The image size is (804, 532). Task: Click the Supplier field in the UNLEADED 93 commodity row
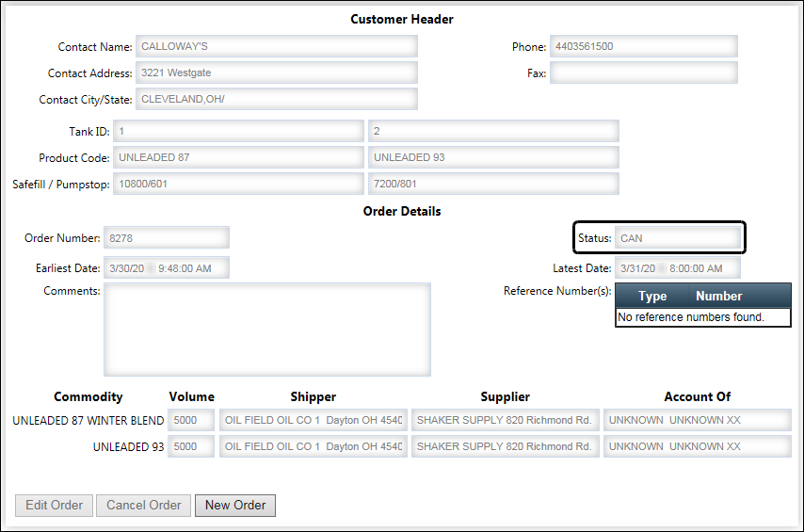(505, 446)
